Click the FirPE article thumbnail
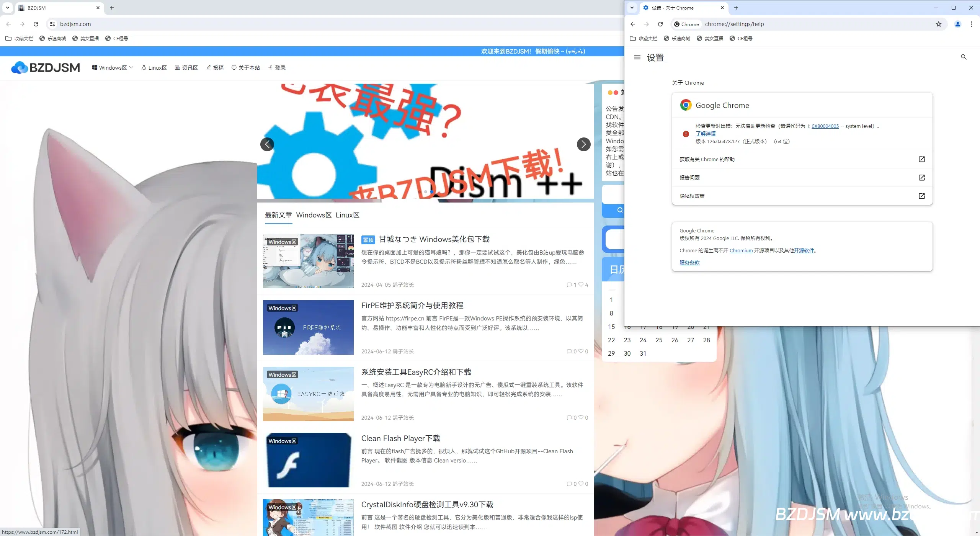The height and width of the screenshot is (536, 980). click(308, 327)
